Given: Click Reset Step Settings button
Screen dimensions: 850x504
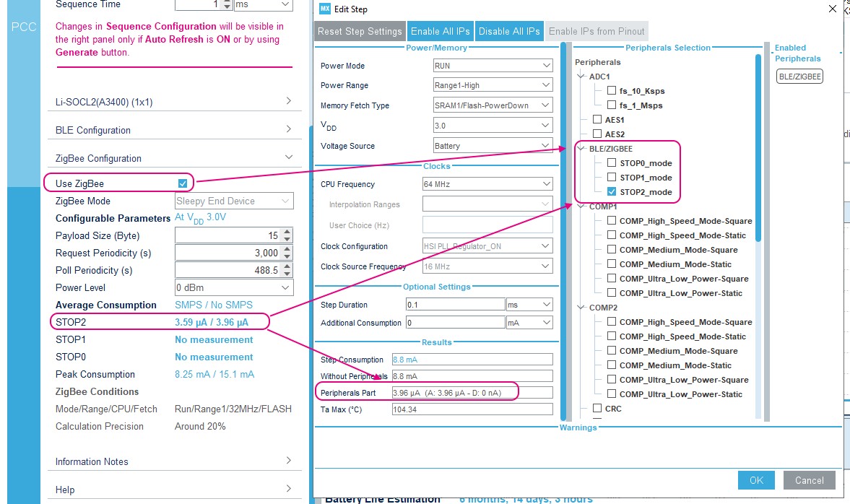Looking at the screenshot, I should pos(360,32).
